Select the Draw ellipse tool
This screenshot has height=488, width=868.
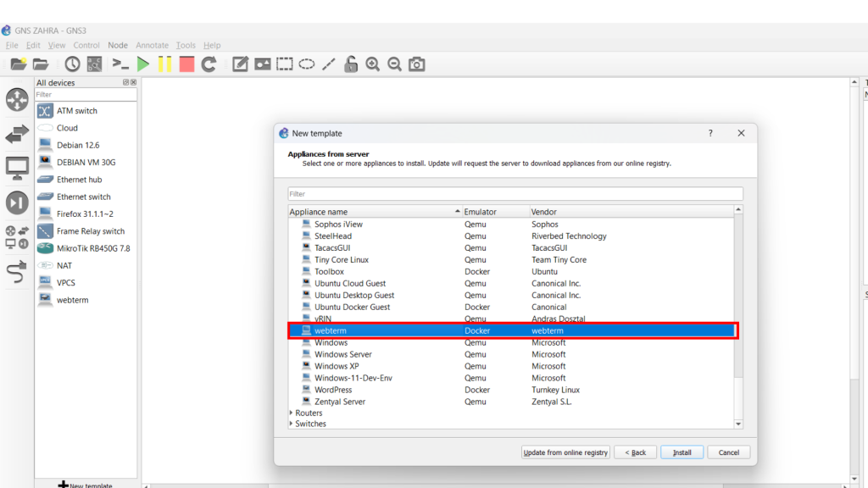(307, 64)
